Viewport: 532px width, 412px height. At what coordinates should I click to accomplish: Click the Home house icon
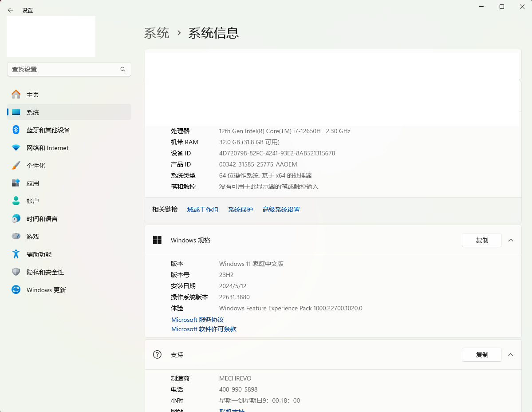pyautogui.click(x=16, y=95)
